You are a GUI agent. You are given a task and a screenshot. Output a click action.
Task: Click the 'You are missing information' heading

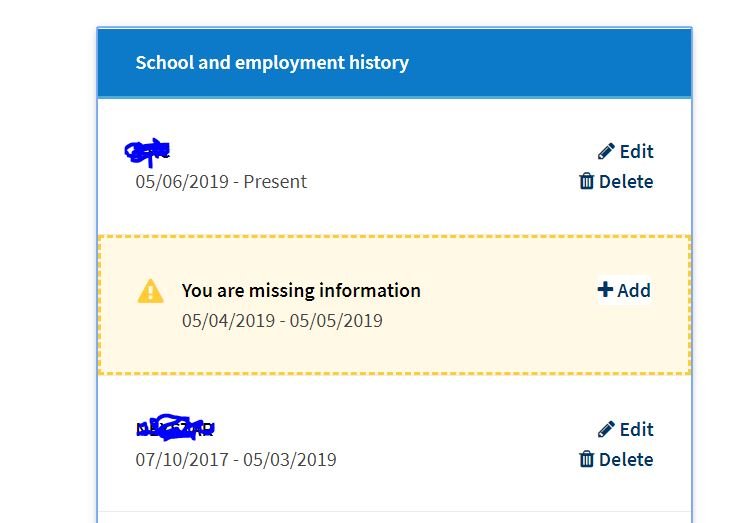coord(301,290)
